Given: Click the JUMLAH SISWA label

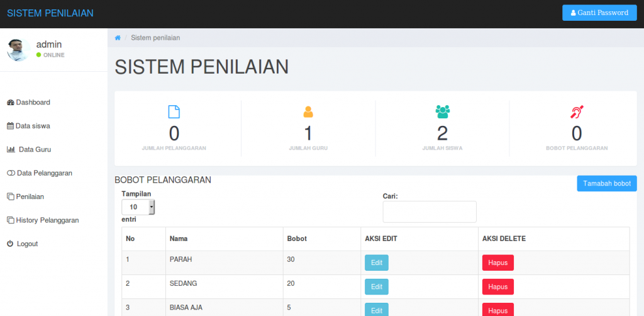Looking at the screenshot, I should click(x=442, y=149).
